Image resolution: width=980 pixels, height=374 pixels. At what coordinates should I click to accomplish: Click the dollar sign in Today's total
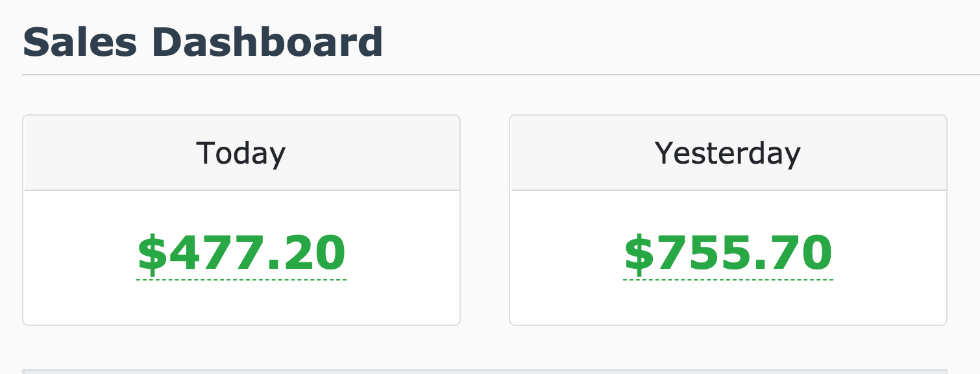click(152, 253)
